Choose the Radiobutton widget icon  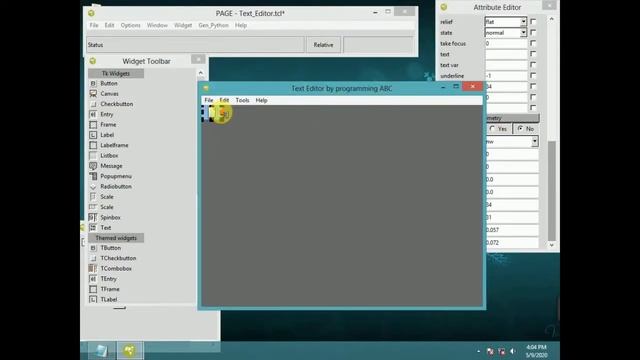(93, 187)
